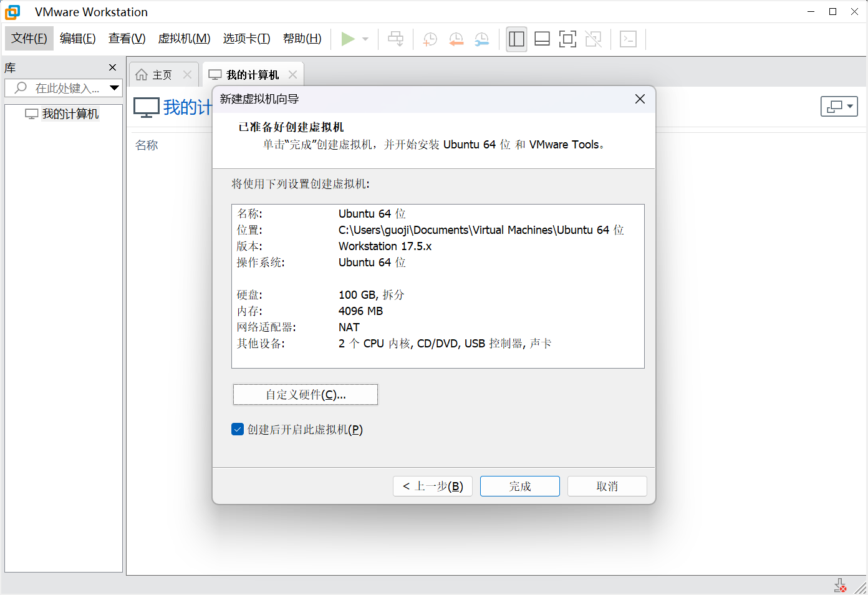Click the 取消 button
The image size is (868, 595).
(x=607, y=486)
